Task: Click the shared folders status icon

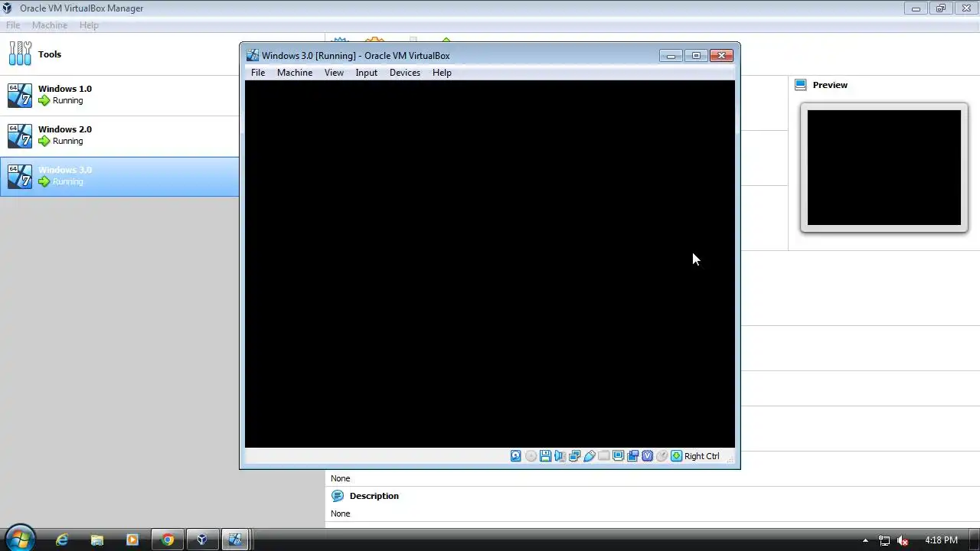Action: 603,456
